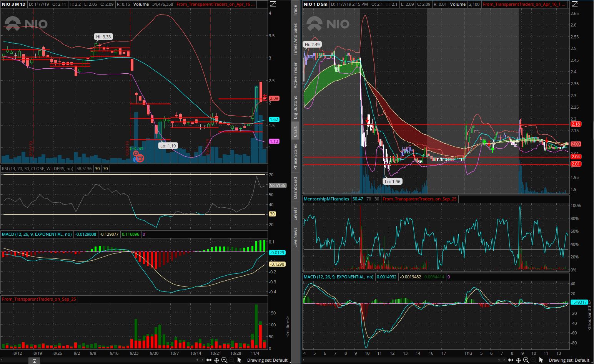
Task: Click the 2.04 red price level tag
Action: (576, 157)
